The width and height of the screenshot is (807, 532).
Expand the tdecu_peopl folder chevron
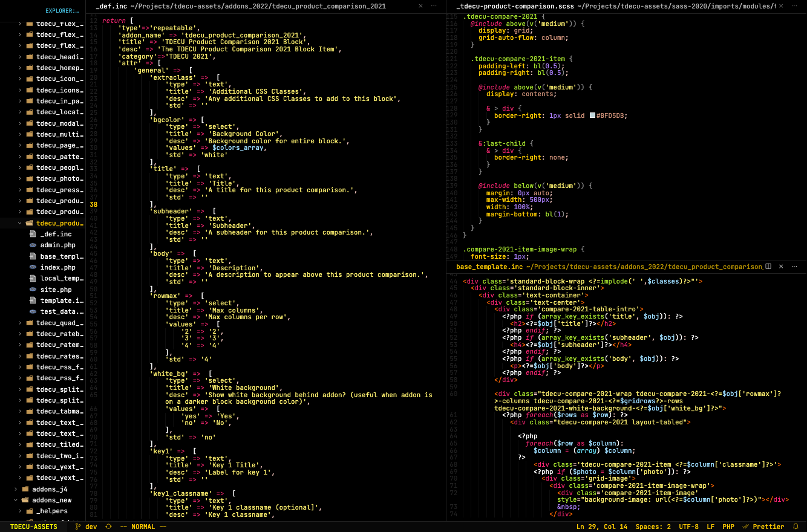point(19,167)
